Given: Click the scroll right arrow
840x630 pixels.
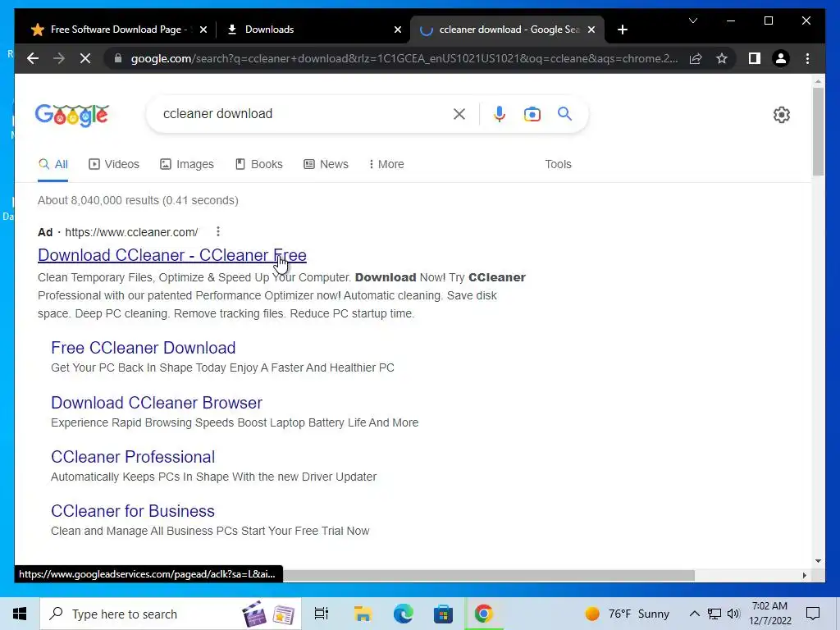Looking at the screenshot, I should (x=804, y=575).
